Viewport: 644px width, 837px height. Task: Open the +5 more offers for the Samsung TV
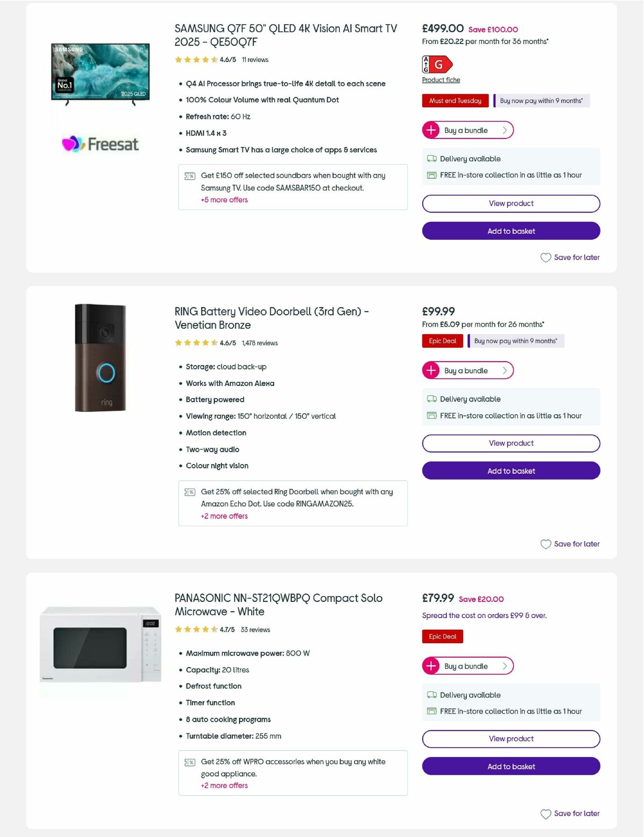tap(224, 200)
